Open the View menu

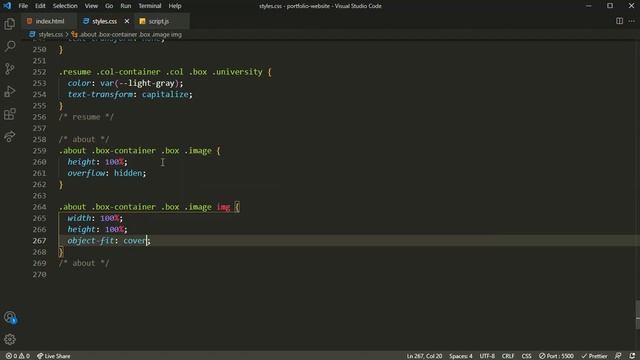point(91,6)
